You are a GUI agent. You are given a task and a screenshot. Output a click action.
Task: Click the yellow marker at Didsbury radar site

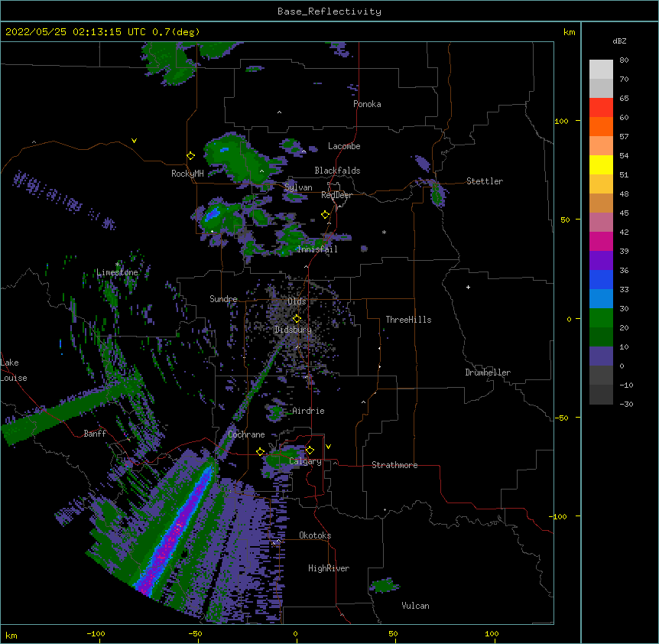point(297,318)
